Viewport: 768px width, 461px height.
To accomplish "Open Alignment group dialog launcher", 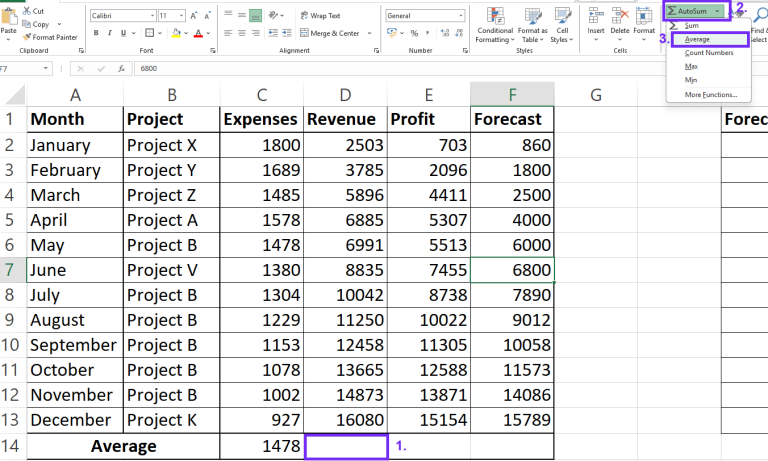I will click(x=376, y=50).
